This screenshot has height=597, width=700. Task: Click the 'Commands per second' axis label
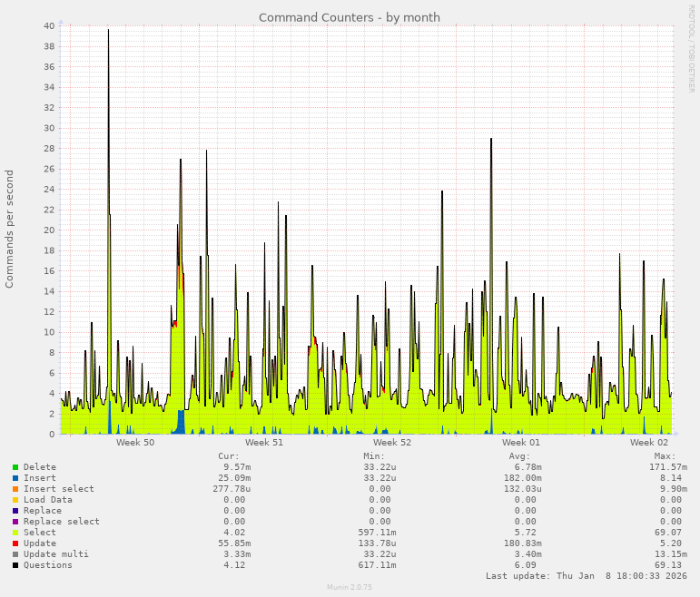(x=10, y=229)
